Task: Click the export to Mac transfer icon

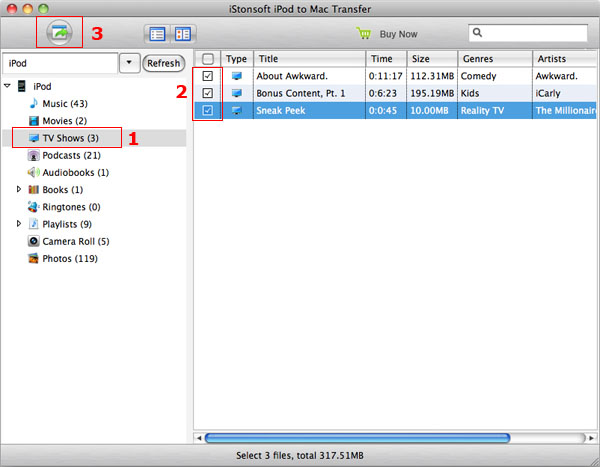Action: (x=59, y=33)
